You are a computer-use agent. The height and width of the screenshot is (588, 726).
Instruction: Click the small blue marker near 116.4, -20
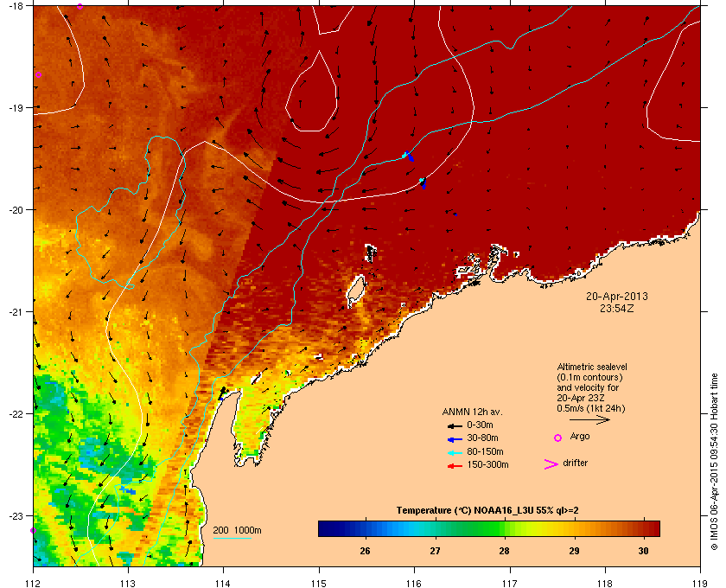tap(455, 214)
